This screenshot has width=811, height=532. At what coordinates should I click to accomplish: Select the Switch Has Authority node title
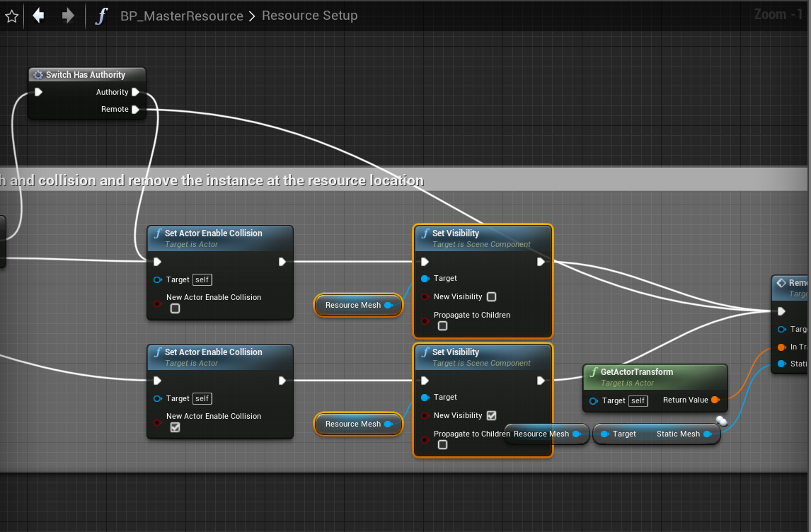(x=85, y=75)
